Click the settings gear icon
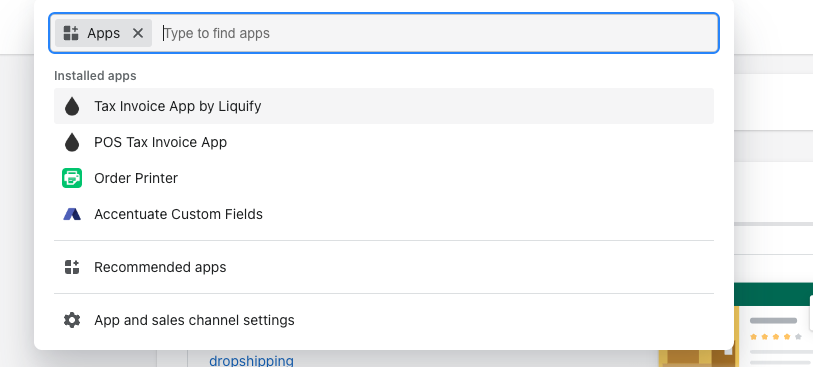This screenshot has height=367, width=813. (x=72, y=320)
